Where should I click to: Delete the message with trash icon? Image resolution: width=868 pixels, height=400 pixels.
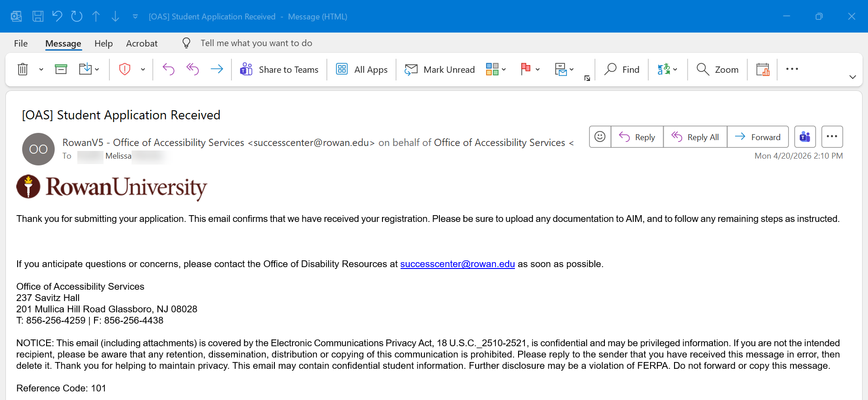click(23, 69)
